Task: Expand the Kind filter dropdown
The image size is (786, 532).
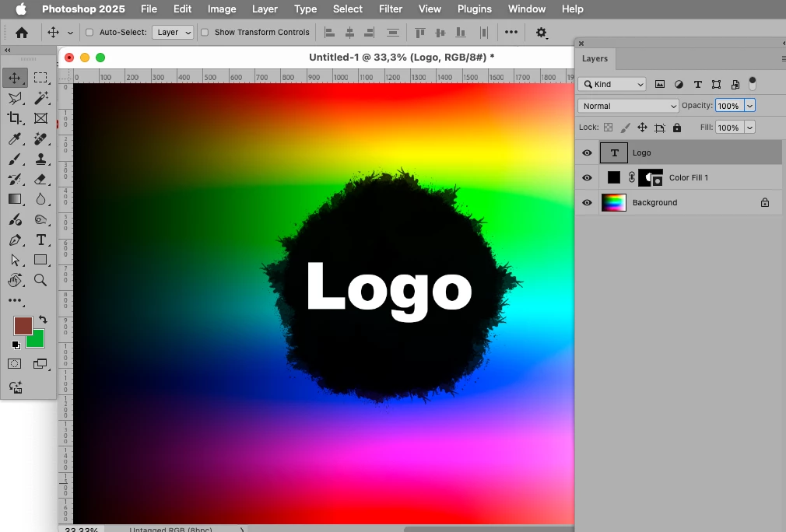Action: coord(612,84)
